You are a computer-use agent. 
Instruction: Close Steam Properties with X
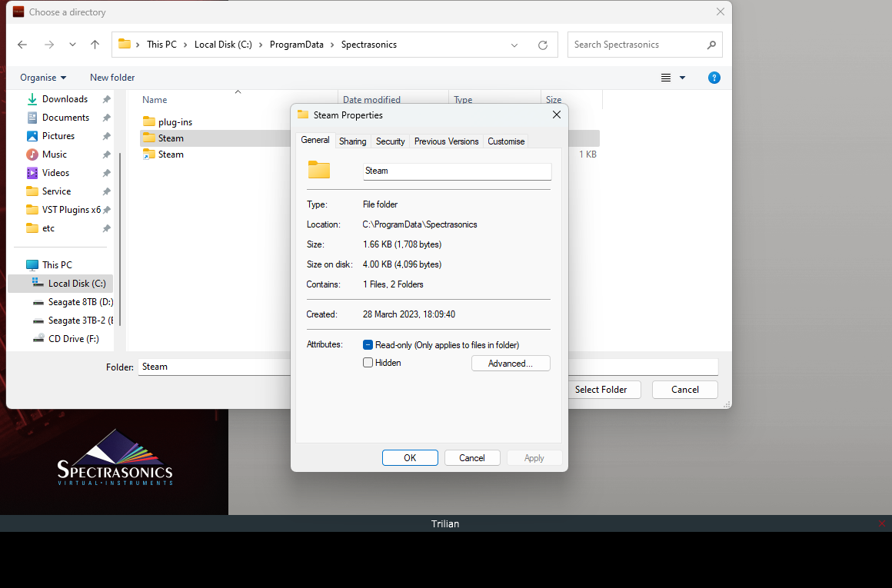coord(557,115)
